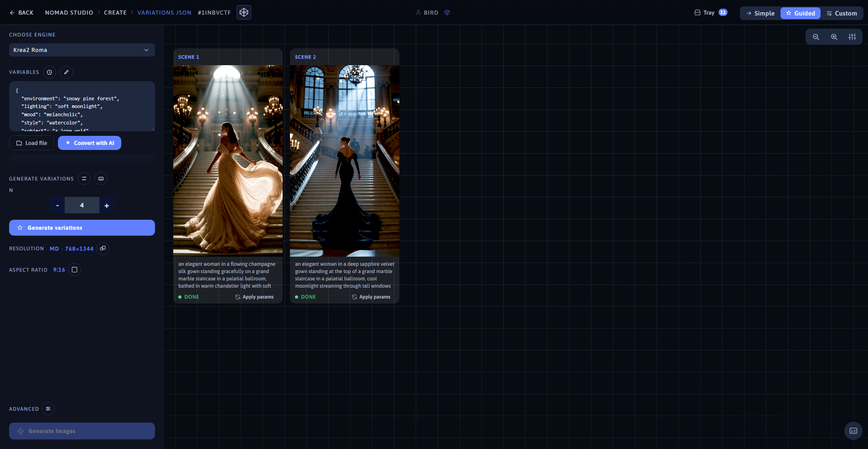This screenshot has width=868, height=449.
Task: Zoom in the canvas
Action: (834, 37)
